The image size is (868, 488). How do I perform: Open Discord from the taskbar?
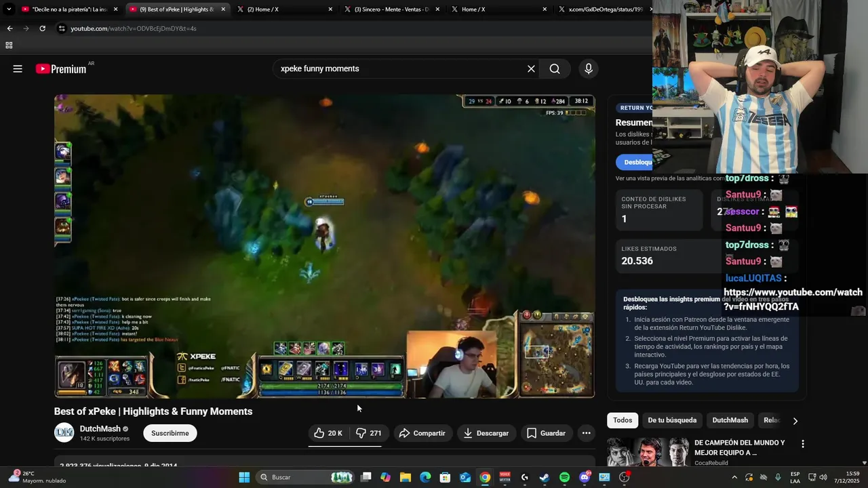click(x=585, y=477)
